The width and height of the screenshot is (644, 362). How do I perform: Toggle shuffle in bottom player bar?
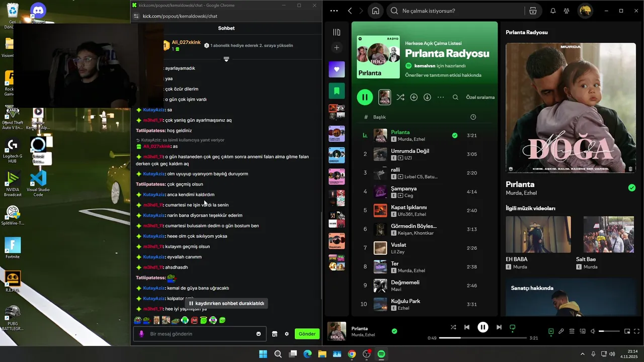click(453, 327)
